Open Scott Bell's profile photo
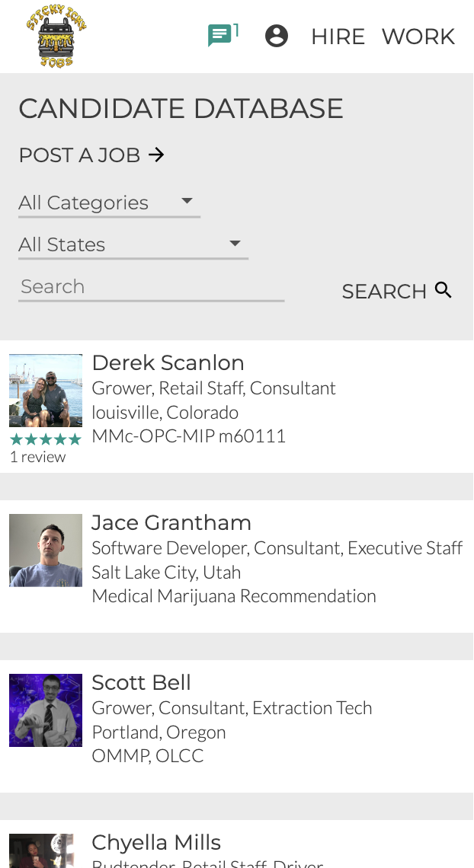Image resolution: width=474 pixels, height=868 pixels. click(46, 710)
